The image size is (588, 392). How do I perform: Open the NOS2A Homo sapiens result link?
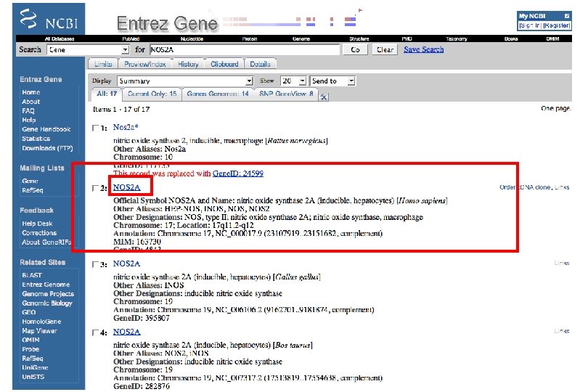(x=127, y=187)
